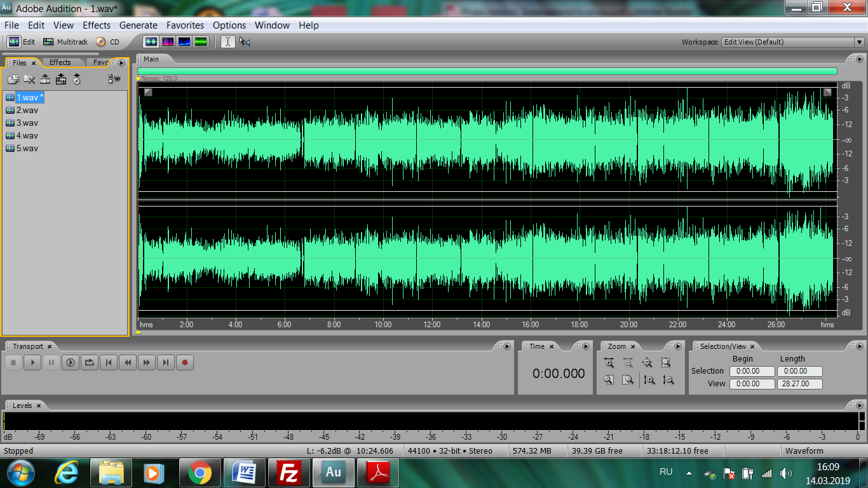Image resolution: width=868 pixels, height=488 pixels.
Task: Open the Generate menu
Action: coord(139,25)
